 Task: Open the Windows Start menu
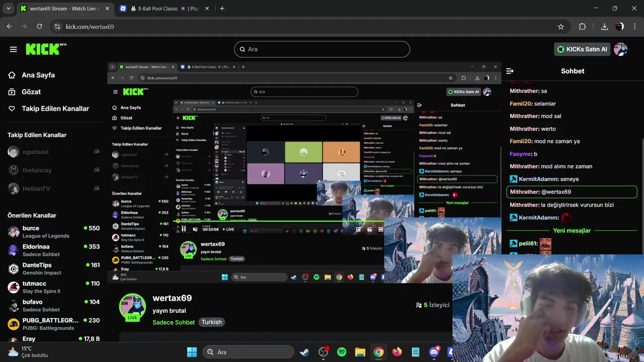[x=192, y=352]
